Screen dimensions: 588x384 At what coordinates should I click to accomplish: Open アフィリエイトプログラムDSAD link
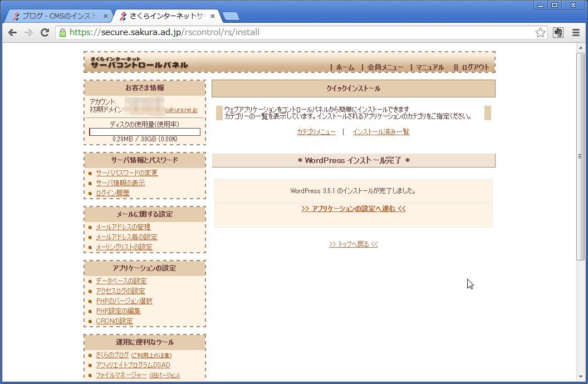133,365
